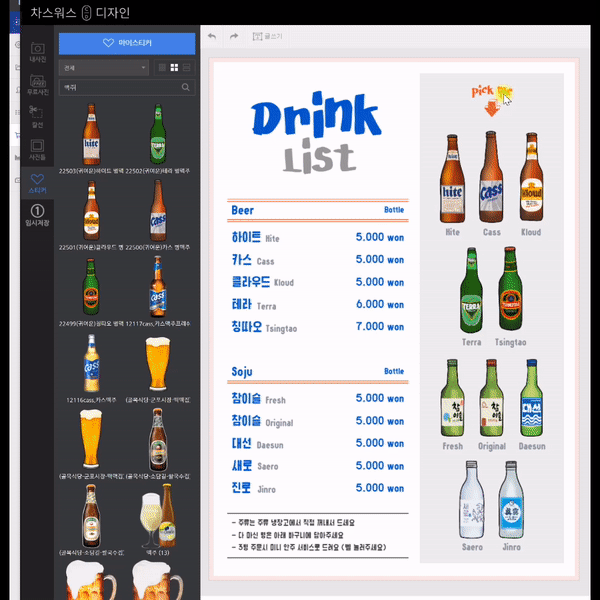Open the 임시저장 temporary save option
This screenshot has height=600, width=600.
tap(38, 215)
